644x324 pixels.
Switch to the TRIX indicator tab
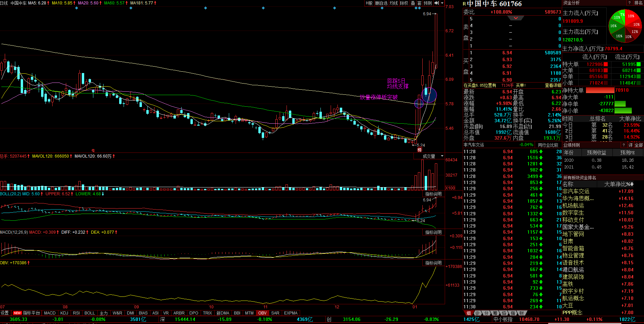(207, 313)
